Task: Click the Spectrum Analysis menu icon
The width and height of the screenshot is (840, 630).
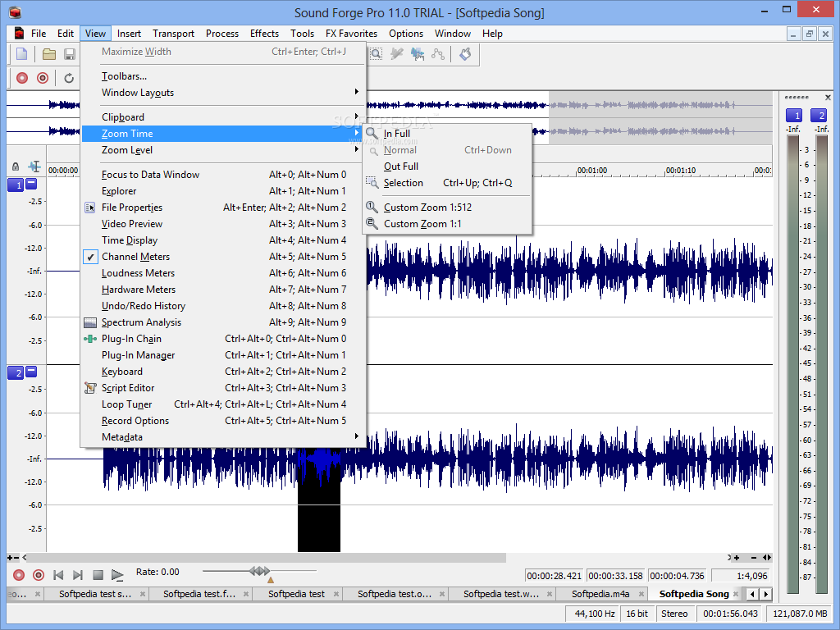Action: (90, 322)
